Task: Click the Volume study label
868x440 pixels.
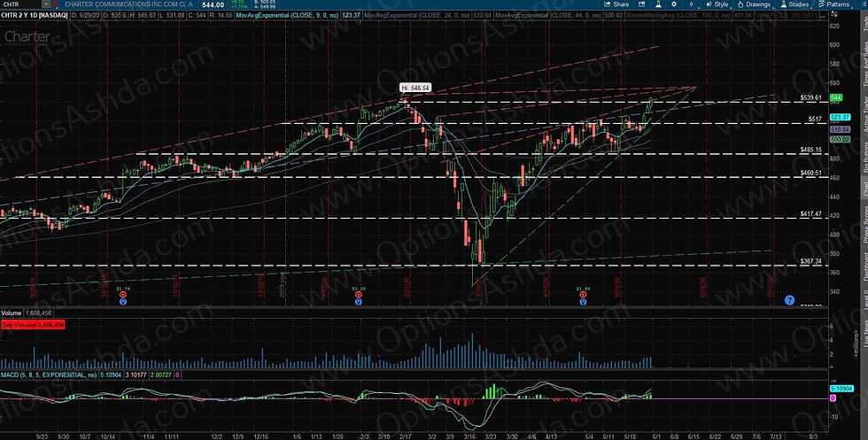Action: pyautogui.click(x=11, y=313)
